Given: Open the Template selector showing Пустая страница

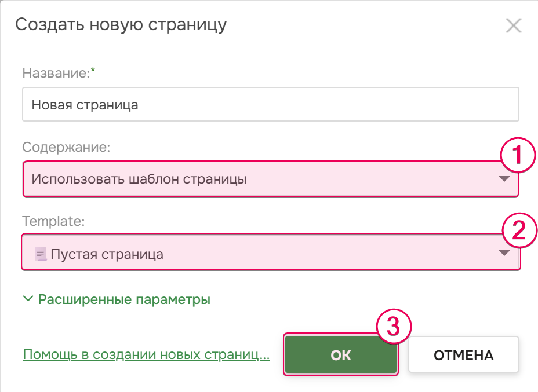Looking at the screenshot, I should pos(232,252).
